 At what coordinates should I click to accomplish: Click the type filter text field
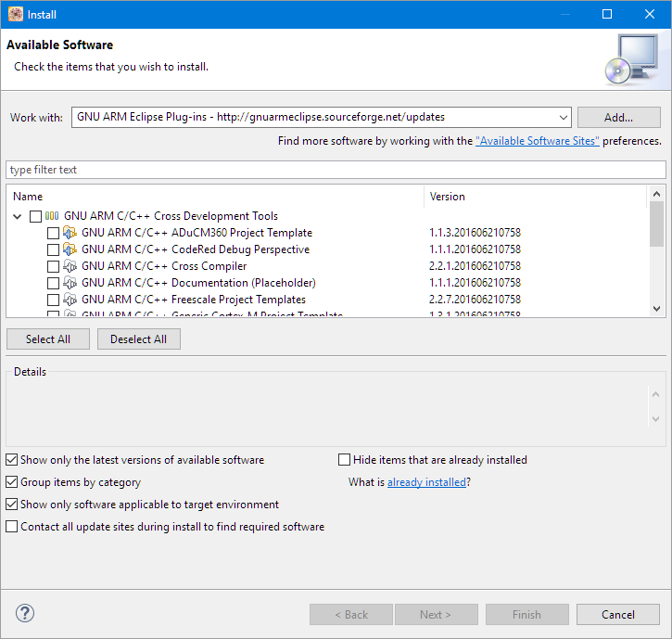pos(336,170)
